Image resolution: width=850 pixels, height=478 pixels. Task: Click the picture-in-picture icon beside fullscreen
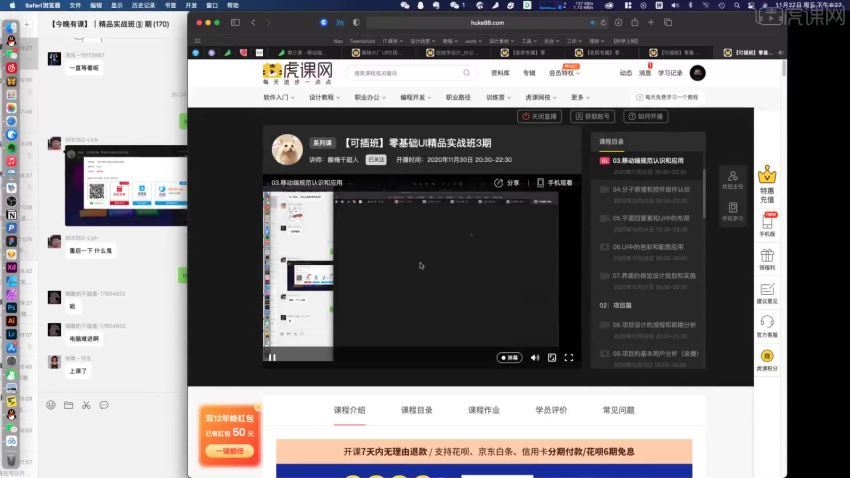552,357
